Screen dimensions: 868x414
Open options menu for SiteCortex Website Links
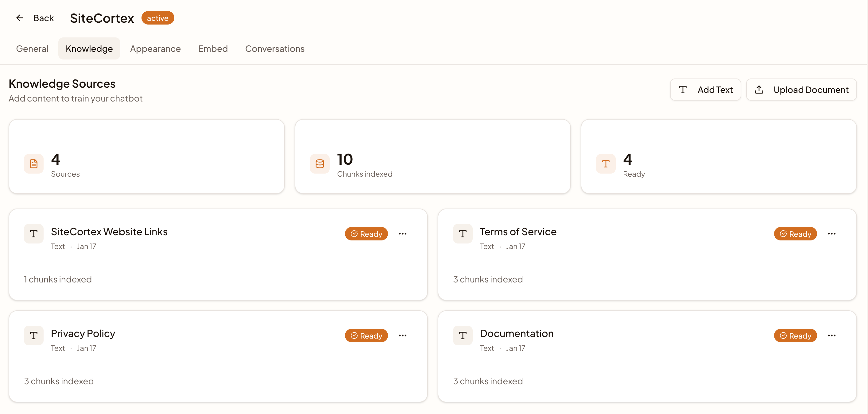pos(403,234)
